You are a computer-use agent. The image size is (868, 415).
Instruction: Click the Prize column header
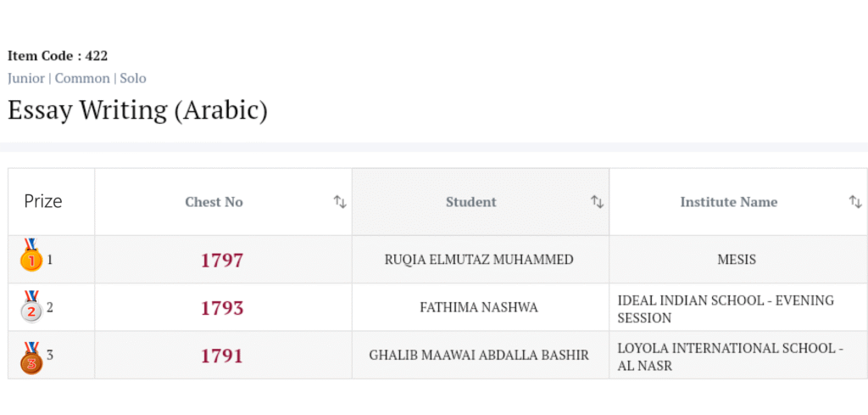coord(43,202)
